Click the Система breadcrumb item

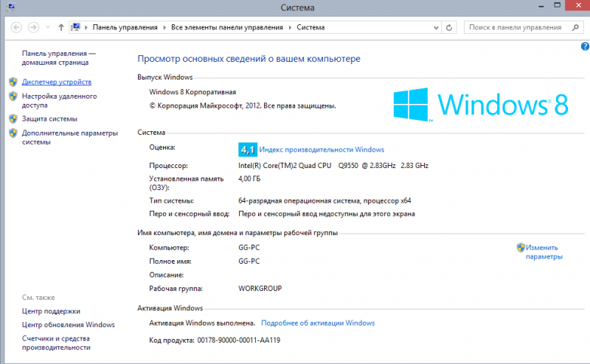310,27
